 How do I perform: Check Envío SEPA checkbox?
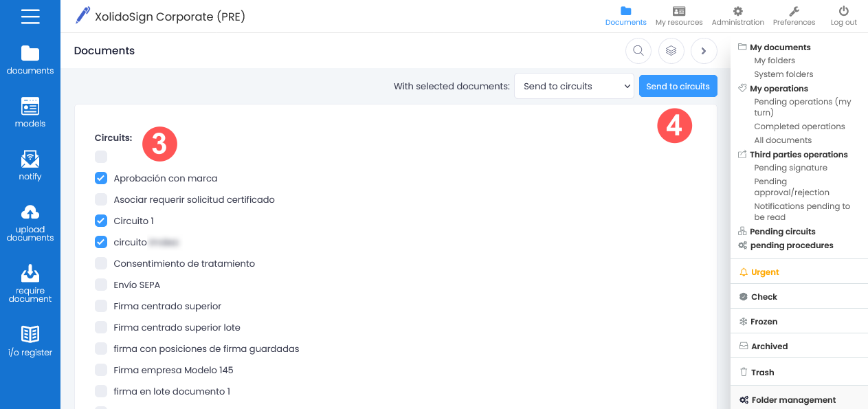(101, 285)
